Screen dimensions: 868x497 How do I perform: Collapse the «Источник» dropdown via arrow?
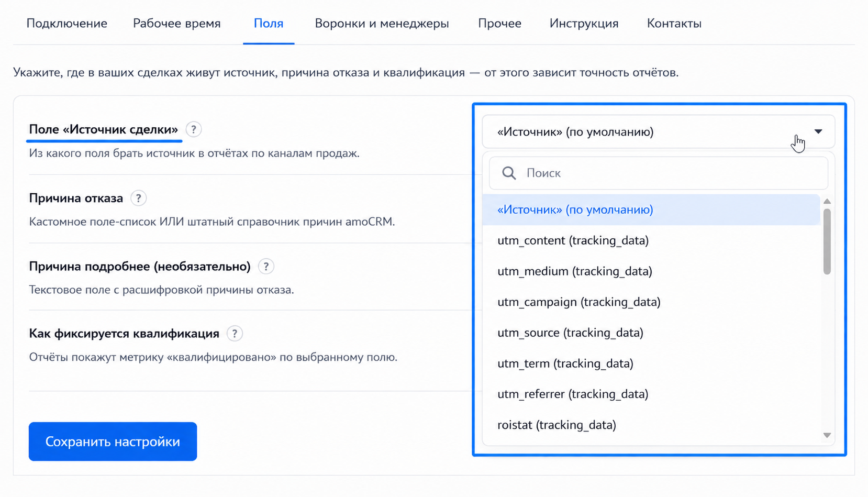(x=818, y=131)
